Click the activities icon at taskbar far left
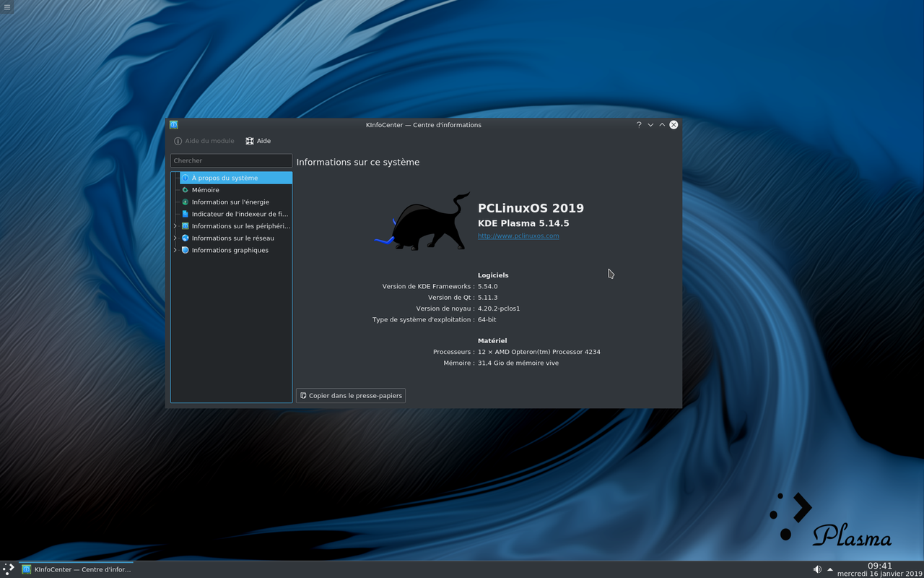924x578 pixels. pyautogui.click(x=8, y=569)
